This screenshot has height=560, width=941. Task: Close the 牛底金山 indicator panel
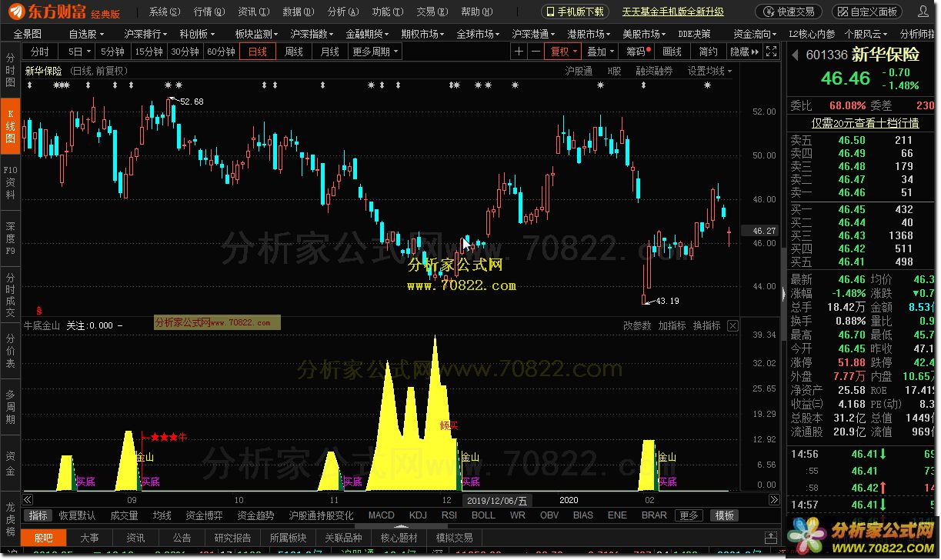[732, 326]
